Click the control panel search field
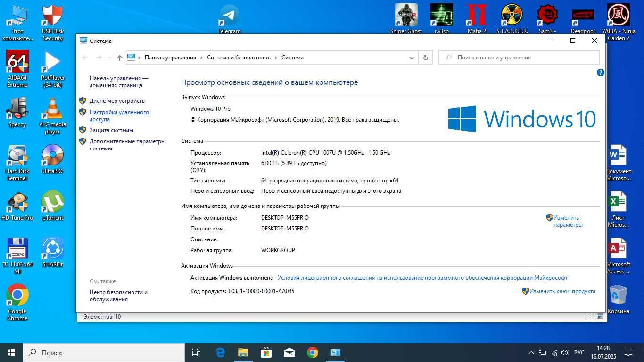 519,58
